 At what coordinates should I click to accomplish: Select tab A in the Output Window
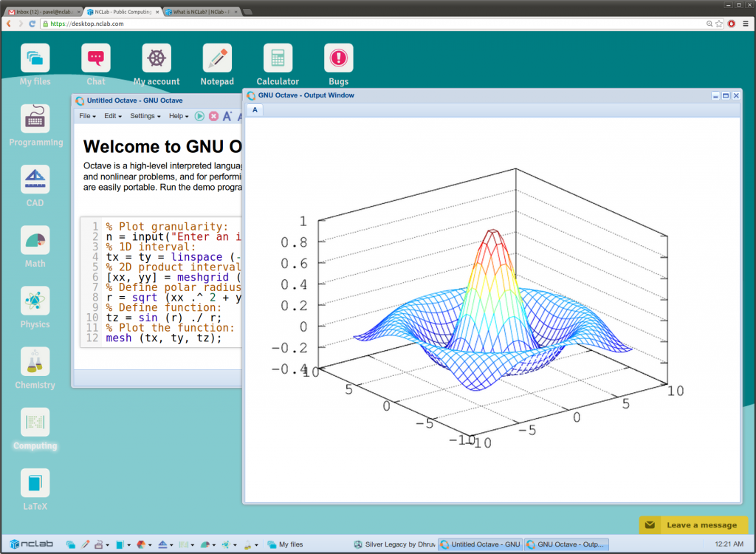(255, 110)
